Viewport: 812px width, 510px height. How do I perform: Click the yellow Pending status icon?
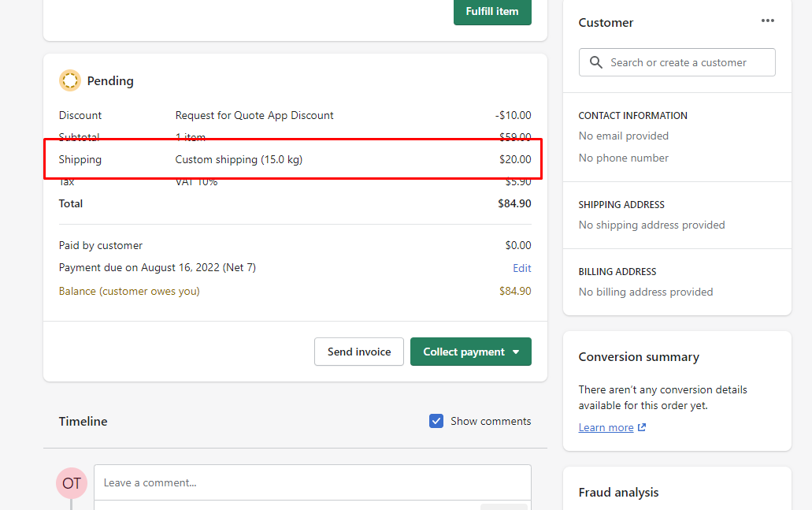click(70, 80)
